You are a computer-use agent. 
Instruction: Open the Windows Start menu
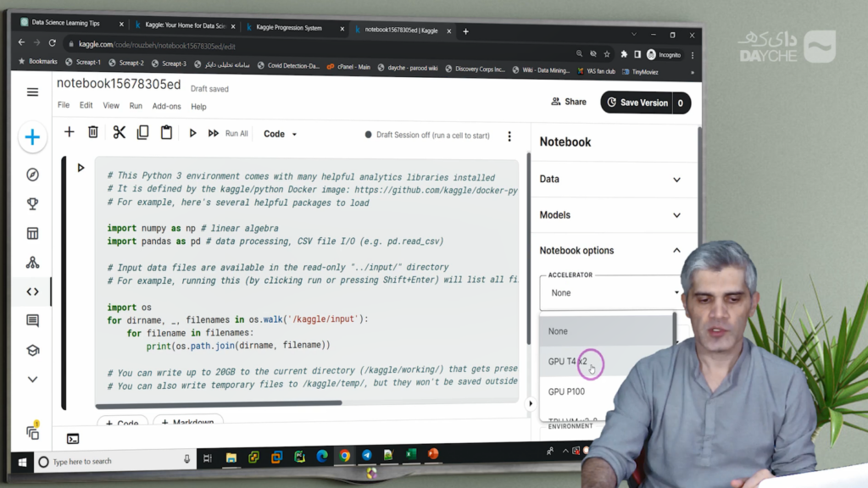(x=22, y=462)
